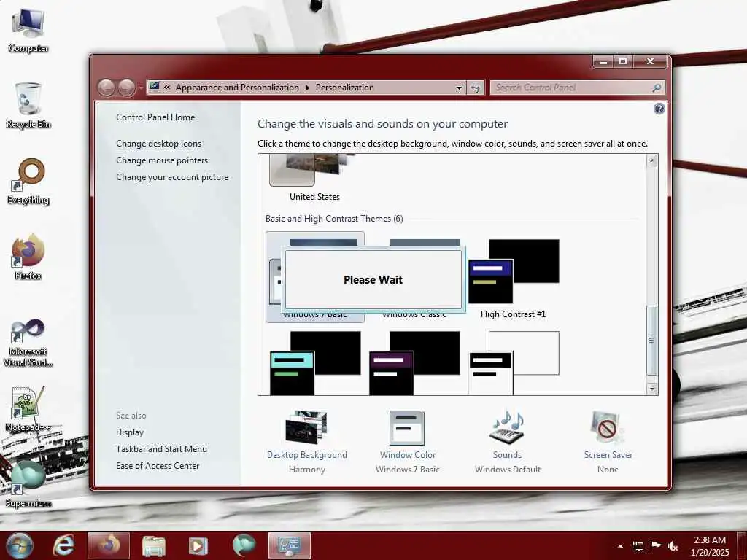
Task: Select the Supermium desktop shortcut
Action: 28,484
